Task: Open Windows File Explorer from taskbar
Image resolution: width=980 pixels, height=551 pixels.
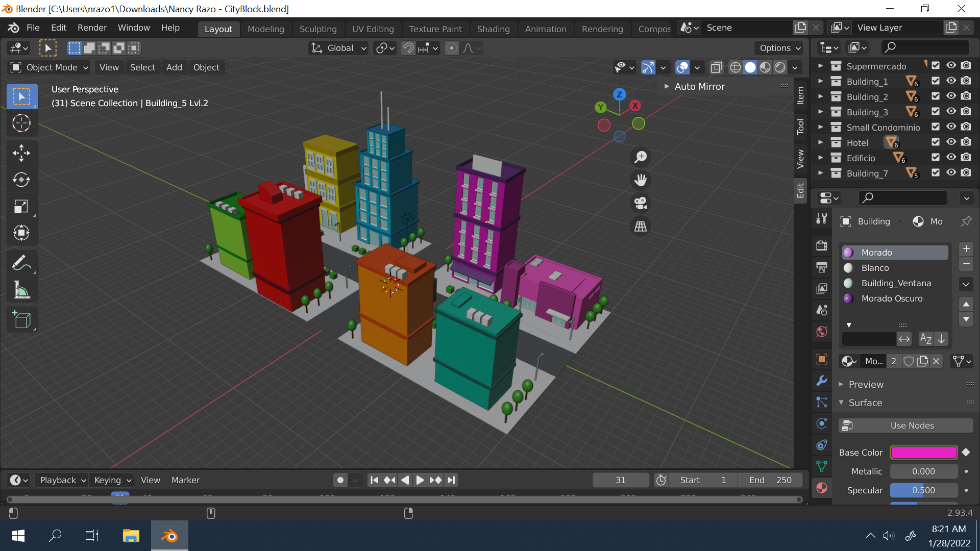Action: point(131,536)
